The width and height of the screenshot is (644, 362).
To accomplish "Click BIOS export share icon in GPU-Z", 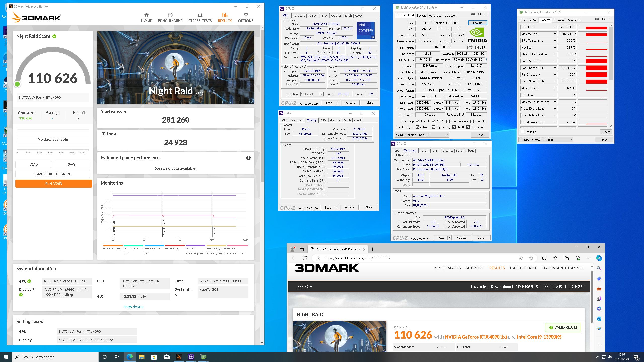I will (x=470, y=47).
